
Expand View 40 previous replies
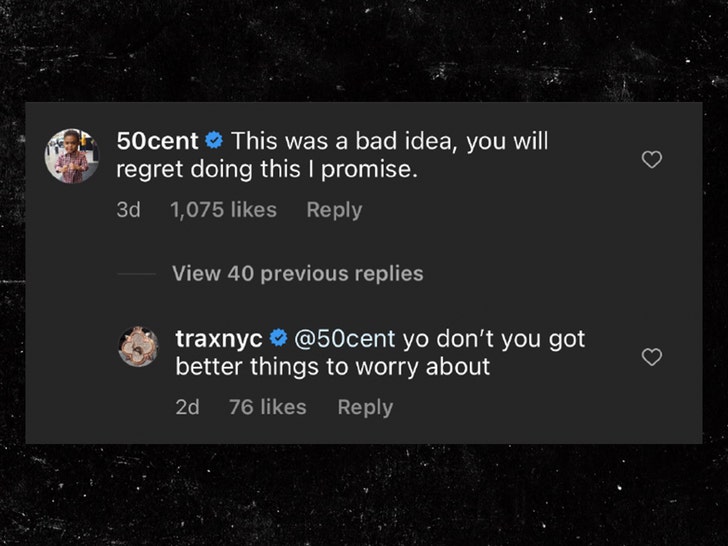click(297, 273)
